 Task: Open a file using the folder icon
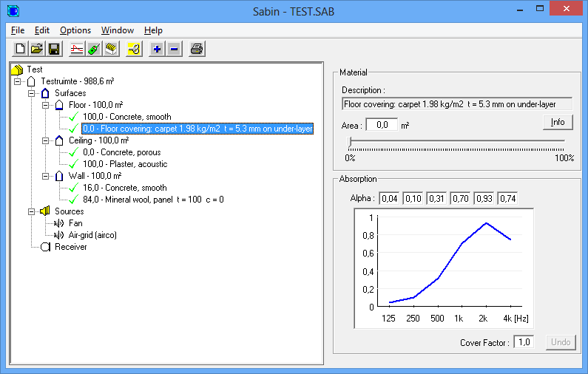click(x=37, y=49)
